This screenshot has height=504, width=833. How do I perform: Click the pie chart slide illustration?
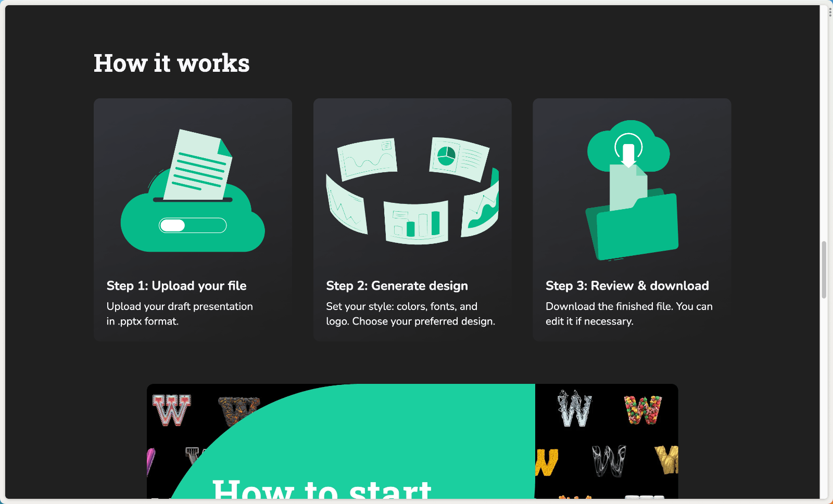459,159
